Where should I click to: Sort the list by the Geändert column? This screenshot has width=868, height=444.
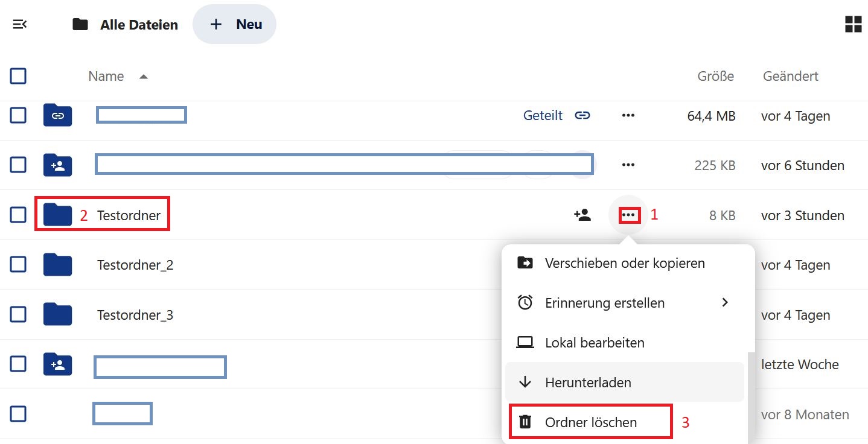(791, 76)
